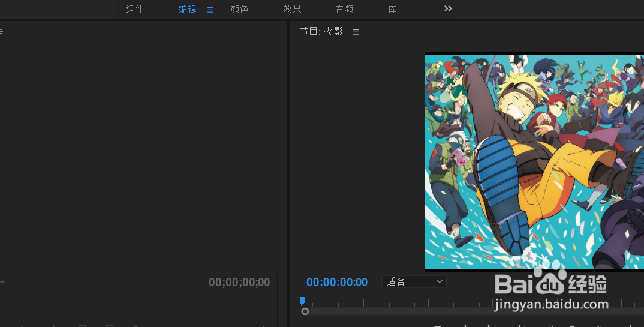
Task: Click the blue program timecode 00:00:00:00
Action: (337, 282)
